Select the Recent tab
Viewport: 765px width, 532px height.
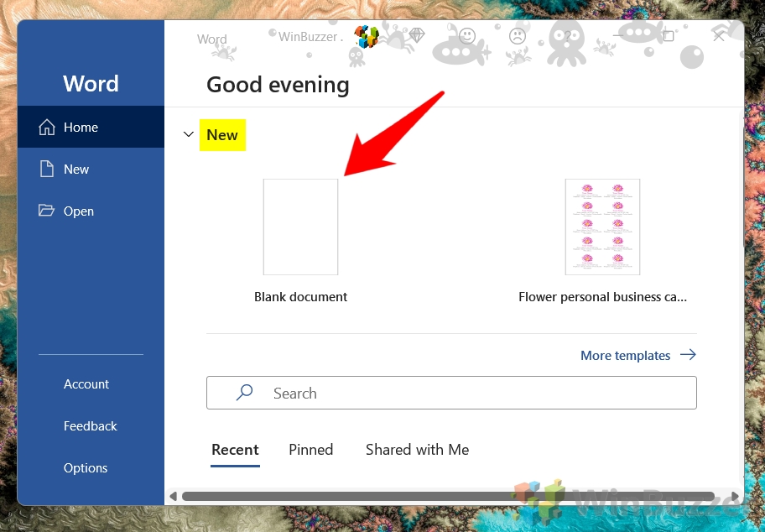pyautogui.click(x=235, y=450)
